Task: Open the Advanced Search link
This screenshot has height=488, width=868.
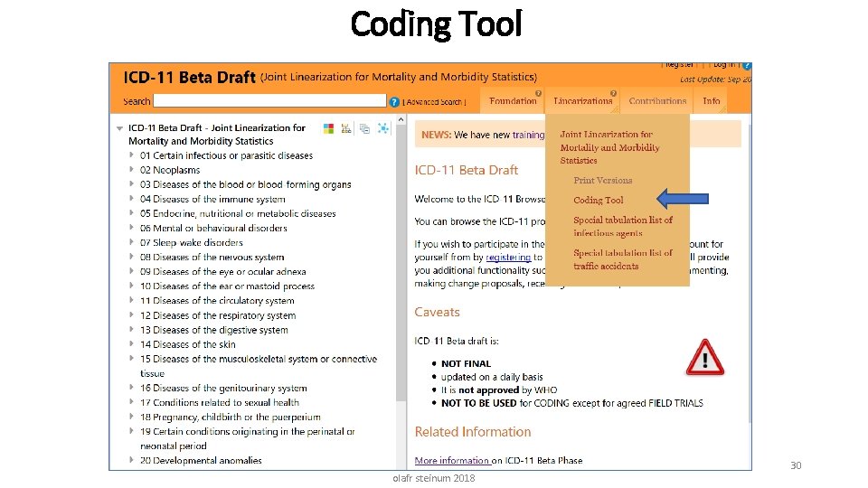Action: click(x=435, y=102)
